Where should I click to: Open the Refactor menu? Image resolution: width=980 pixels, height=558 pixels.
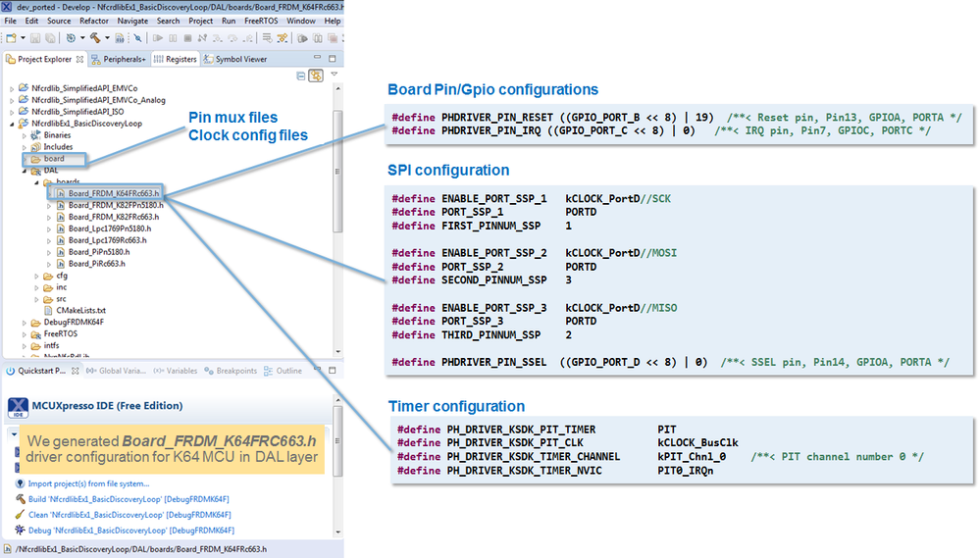tap(94, 21)
